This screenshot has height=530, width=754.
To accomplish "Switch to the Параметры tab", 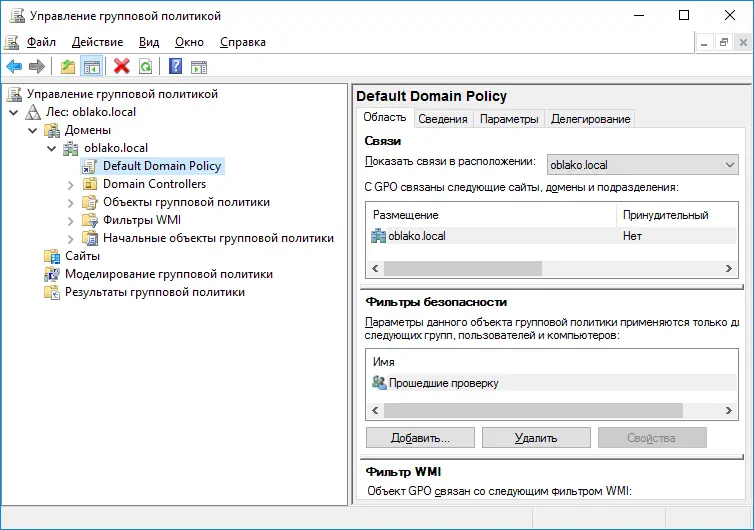I will tap(509, 119).
